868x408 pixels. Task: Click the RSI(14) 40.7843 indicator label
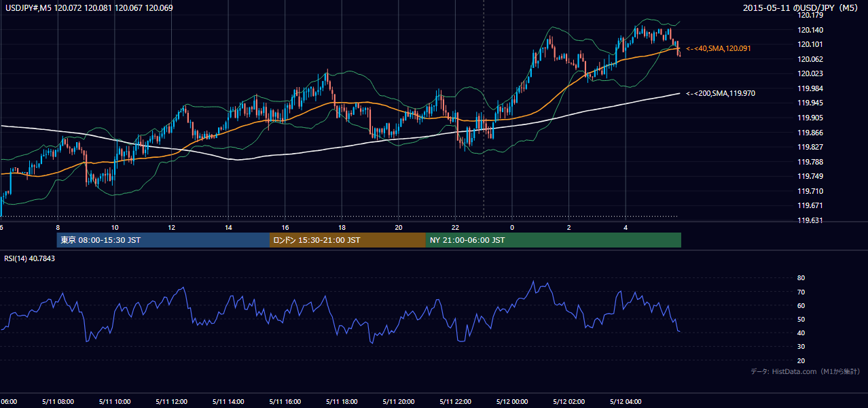[x=30, y=258]
